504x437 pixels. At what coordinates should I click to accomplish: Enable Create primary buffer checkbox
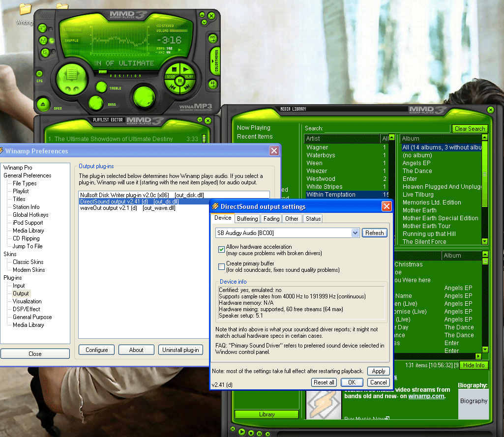coord(221,266)
